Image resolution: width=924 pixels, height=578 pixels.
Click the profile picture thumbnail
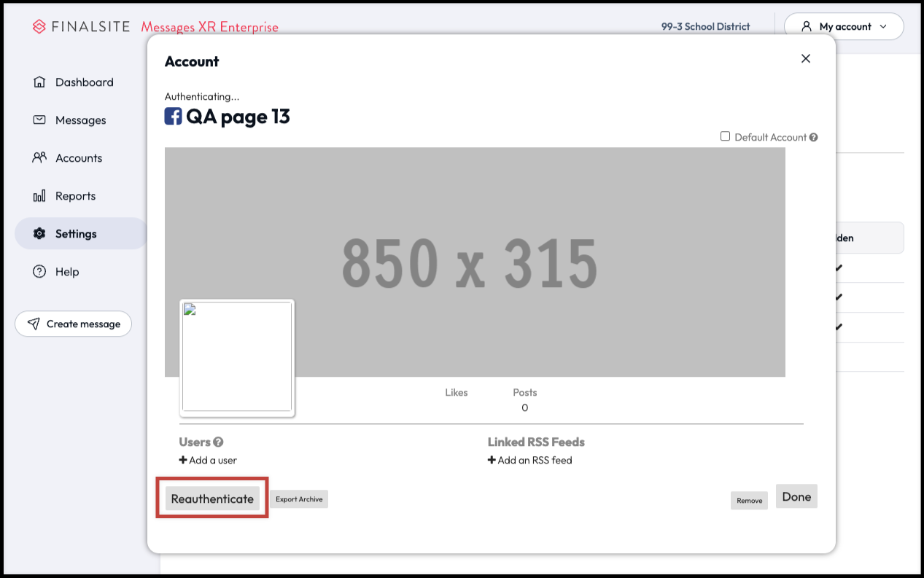[236, 357]
